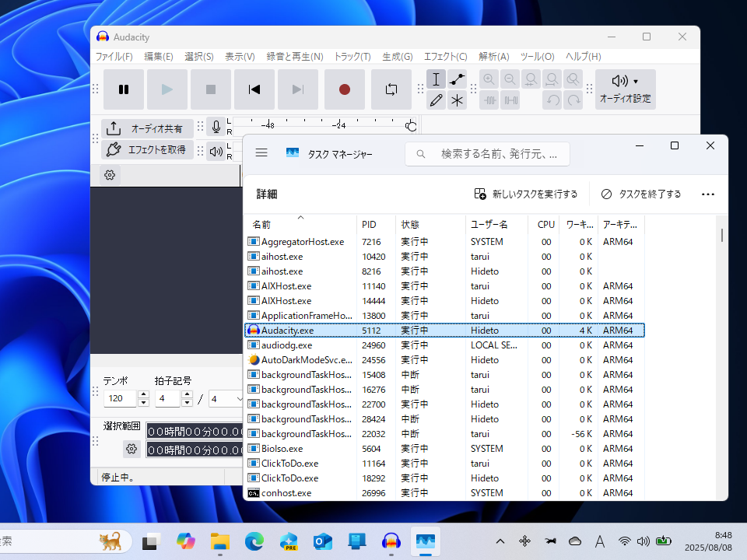This screenshot has height=560, width=747.
Task: Click the エフェクトを取得 button
Action: pyautogui.click(x=148, y=150)
